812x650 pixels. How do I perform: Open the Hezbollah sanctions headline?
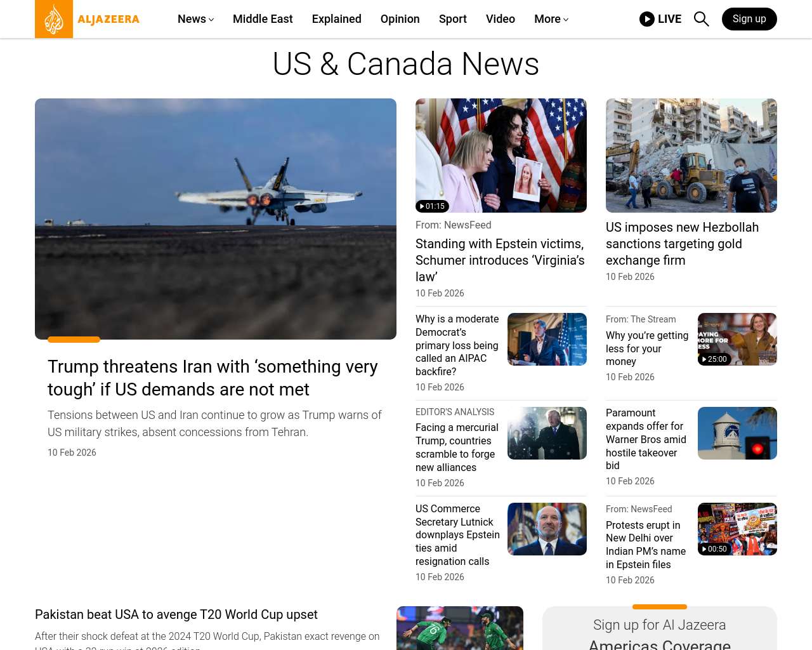[x=682, y=244]
